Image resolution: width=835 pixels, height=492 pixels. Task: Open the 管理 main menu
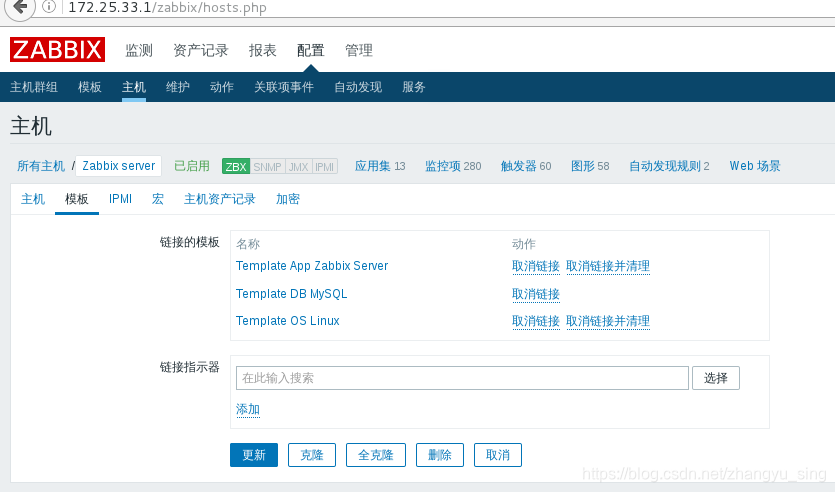tap(359, 51)
